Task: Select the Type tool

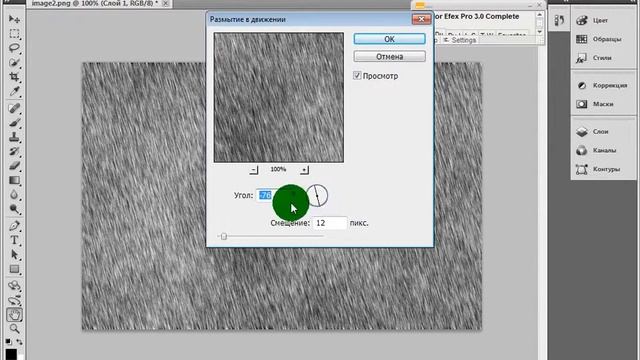Action: [x=14, y=240]
